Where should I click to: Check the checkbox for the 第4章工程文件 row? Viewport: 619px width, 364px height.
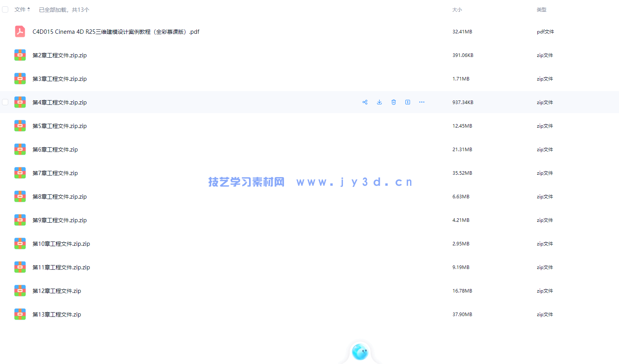pyautogui.click(x=5, y=102)
